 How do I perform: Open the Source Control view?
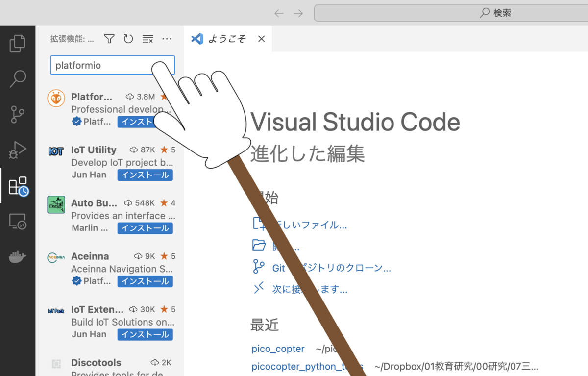coord(18,114)
